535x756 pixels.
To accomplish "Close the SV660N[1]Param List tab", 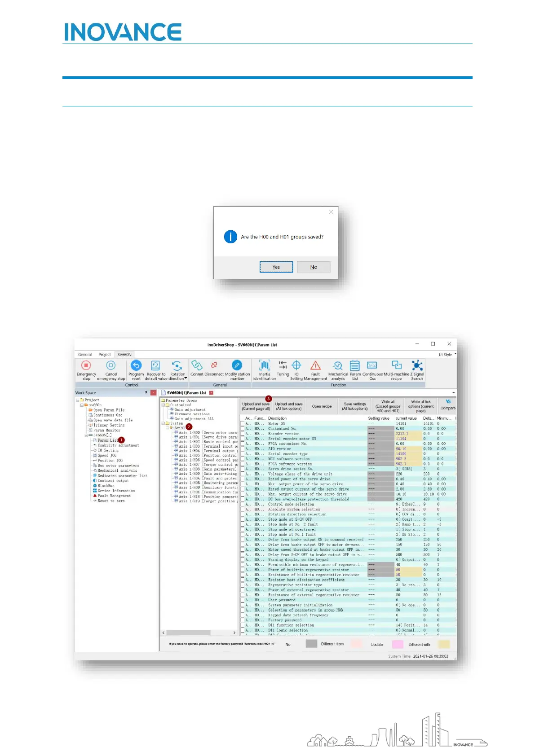I will point(211,393).
